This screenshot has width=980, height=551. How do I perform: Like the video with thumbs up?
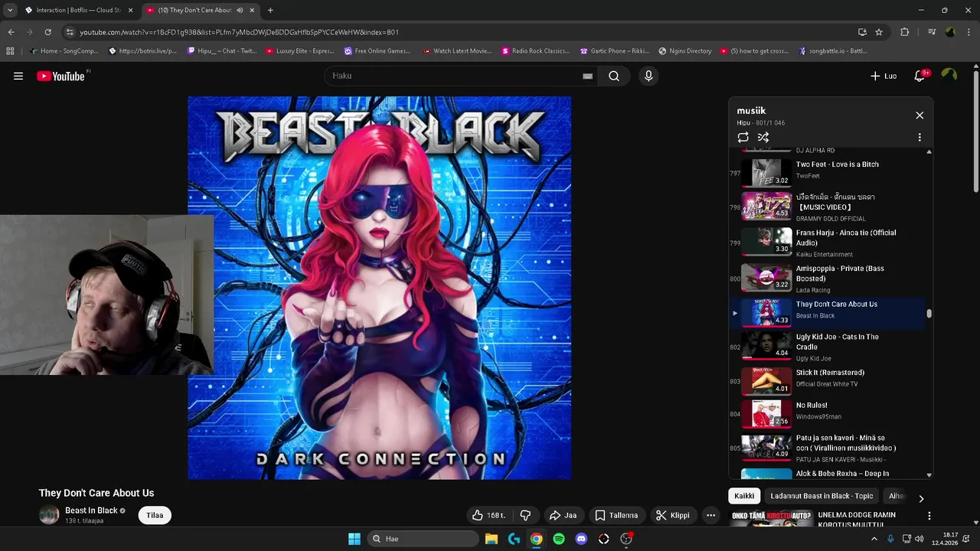(489, 515)
